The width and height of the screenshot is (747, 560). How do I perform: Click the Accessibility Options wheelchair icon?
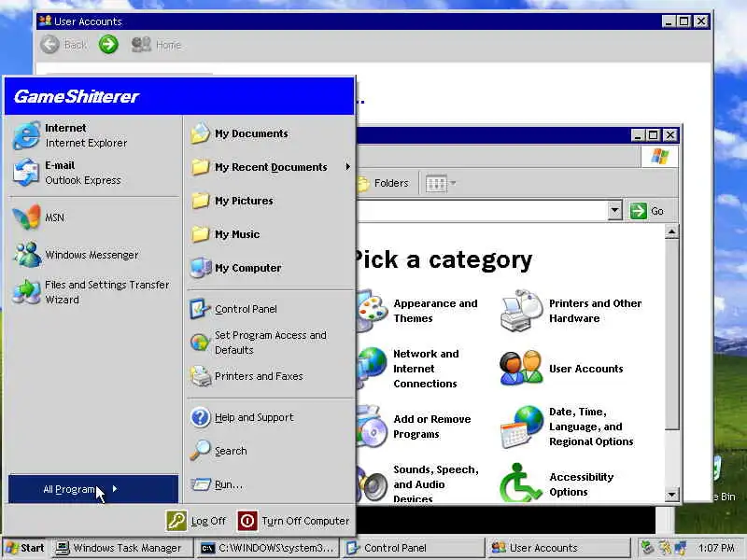521,483
